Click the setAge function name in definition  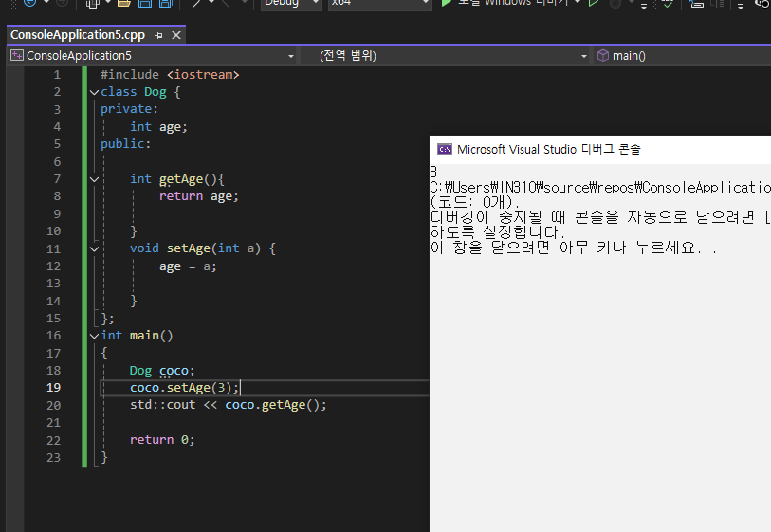point(189,248)
